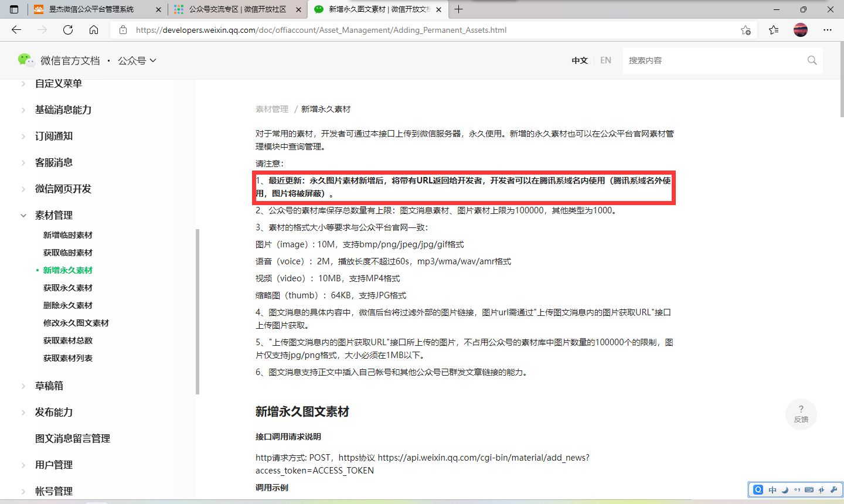Toggle the half/full-width moon icon
The height and width of the screenshot is (504, 844).
tap(785, 490)
